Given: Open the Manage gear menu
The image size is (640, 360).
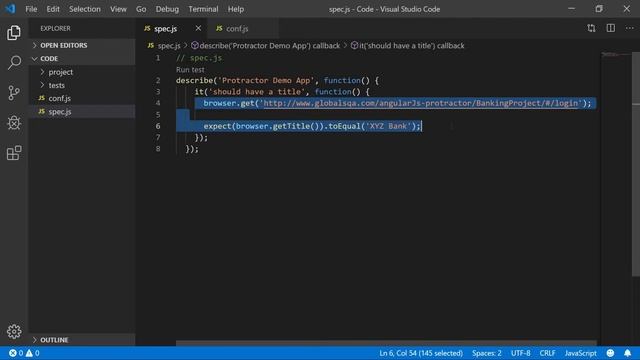Looking at the screenshot, I should tap(14, 331).
